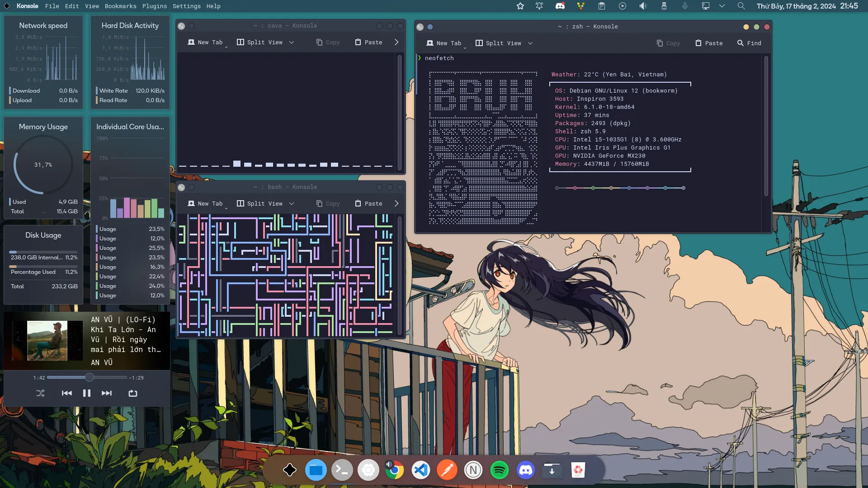Viewport: 868px width, 488px height.
Task: Open the network connections tray icon
Action: coord(706,6)
